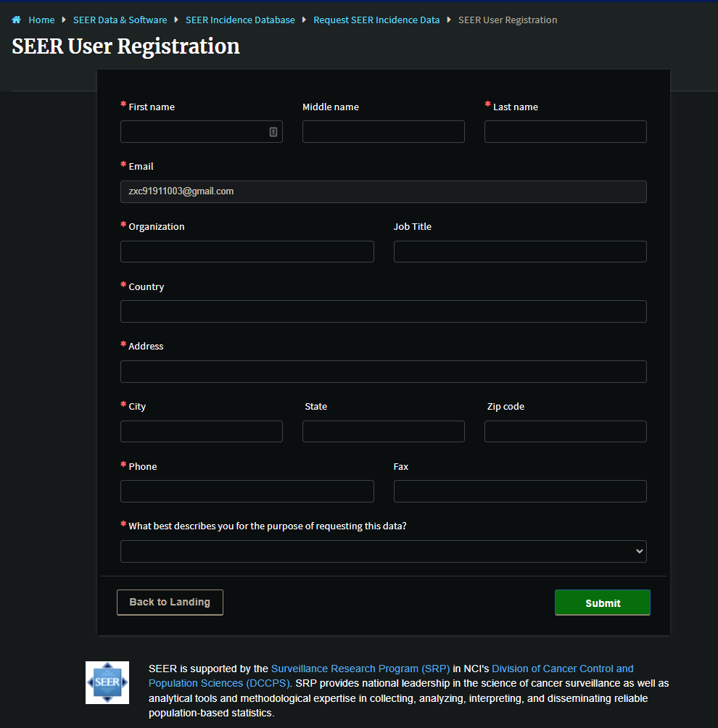
Task: Click autofill contact icon in First name field
Action: click(273, 132)
